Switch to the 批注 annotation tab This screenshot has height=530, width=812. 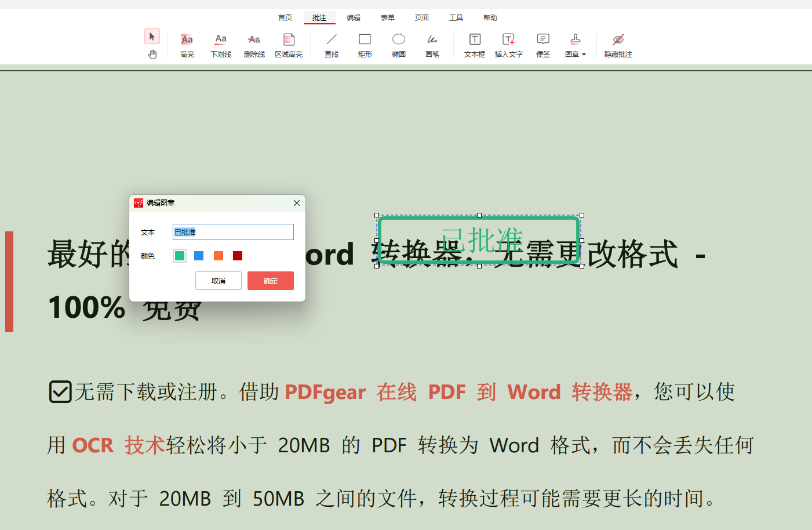point(319,18)
